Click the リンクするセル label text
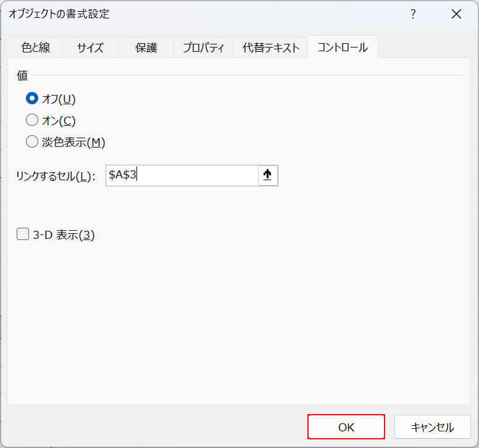Screen dimensions: 479x448 tap(56, 176)
